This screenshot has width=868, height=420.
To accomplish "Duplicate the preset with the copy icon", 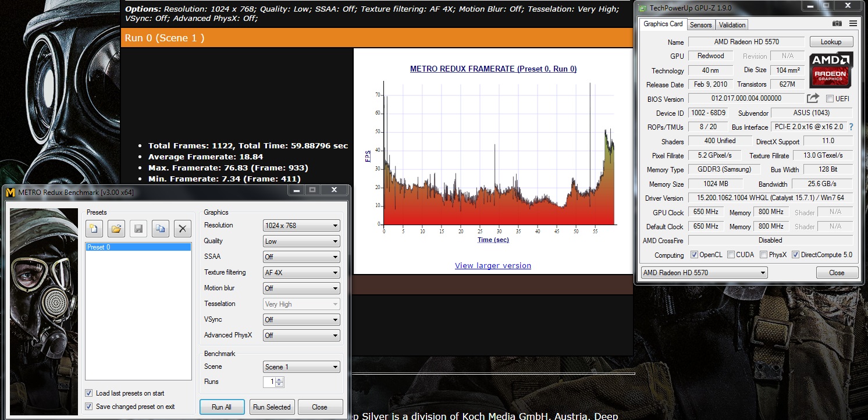I will click(161, 229).
